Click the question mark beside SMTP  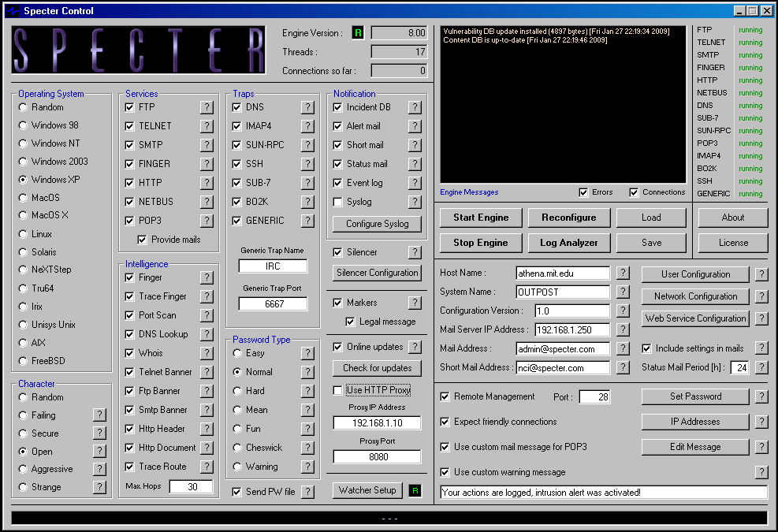coord(207,145)
